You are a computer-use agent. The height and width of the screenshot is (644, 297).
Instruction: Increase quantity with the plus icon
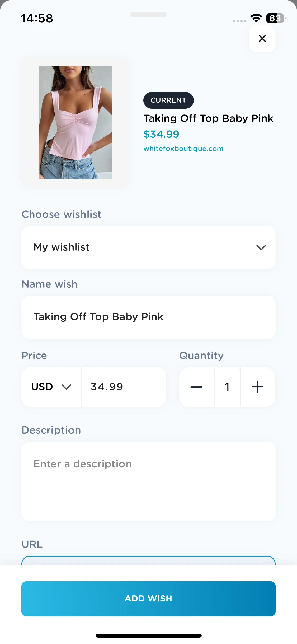pos(257,387)
